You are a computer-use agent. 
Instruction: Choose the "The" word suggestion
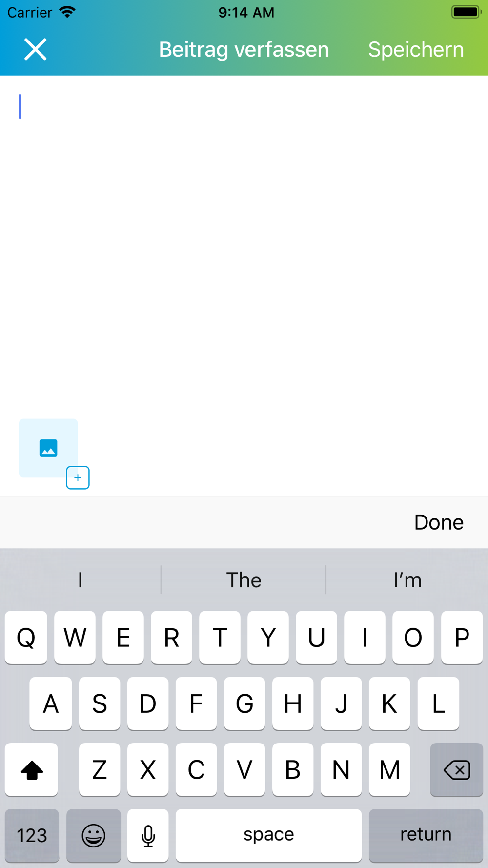pyautogui.click(x=244, y=580)
